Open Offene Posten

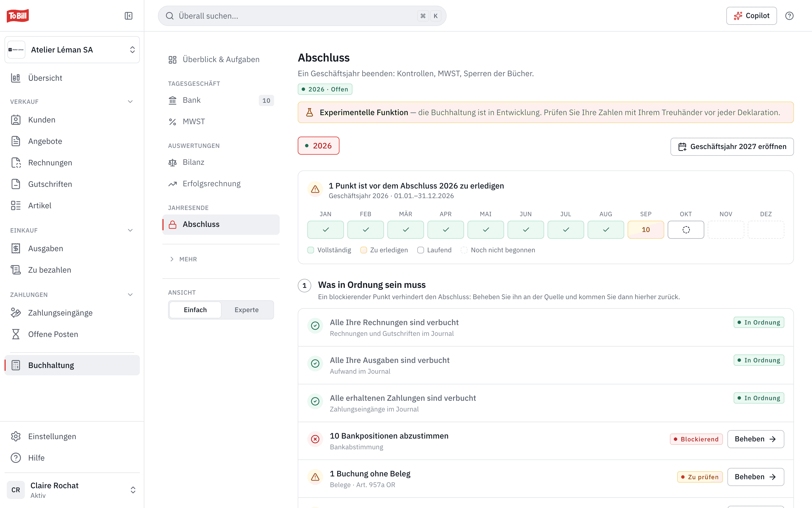click(72, 334)
